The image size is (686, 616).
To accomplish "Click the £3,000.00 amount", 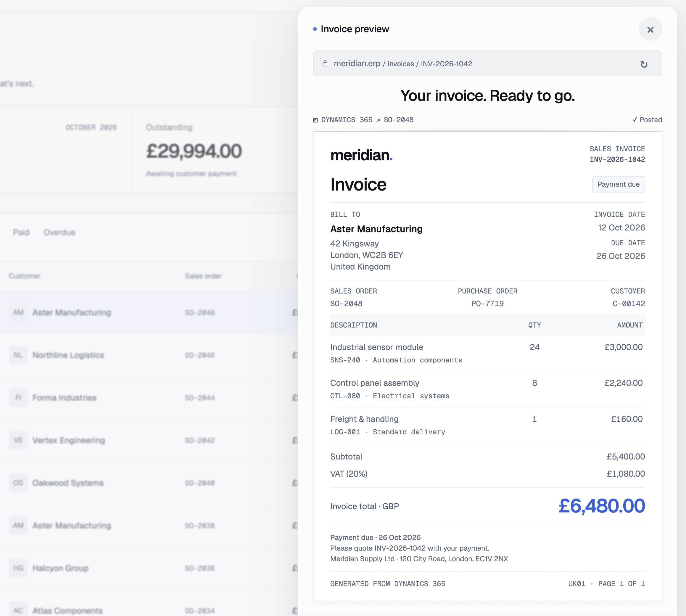I will [x=623, y=347].
